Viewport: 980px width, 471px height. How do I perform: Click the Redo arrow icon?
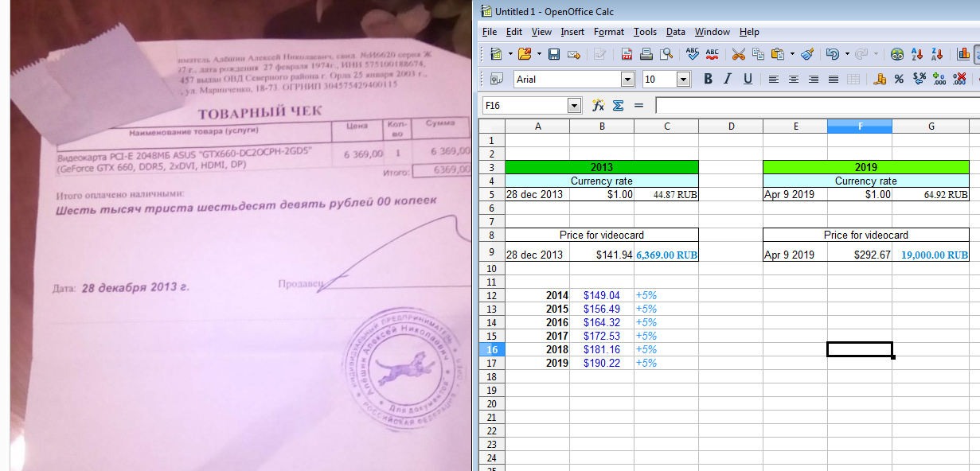tap(861, 55)
